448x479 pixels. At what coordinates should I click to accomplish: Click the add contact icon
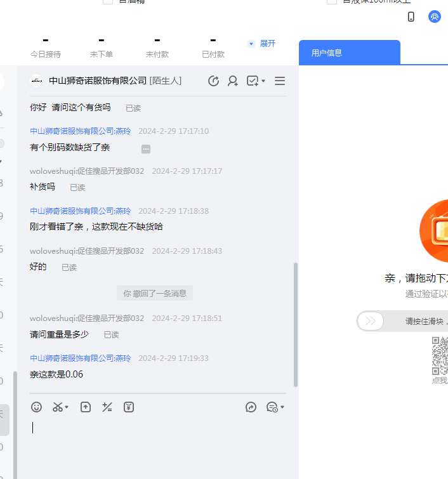(233, 81)
